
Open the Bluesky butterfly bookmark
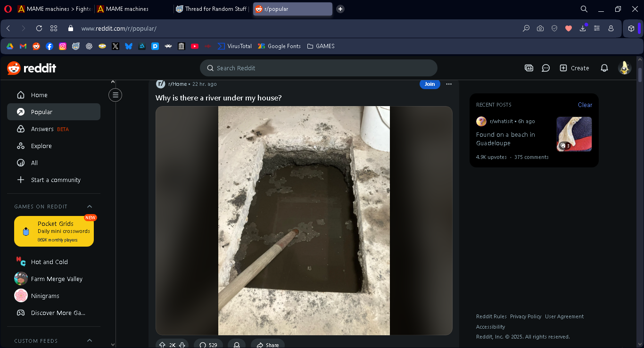click(x=129, y=46)
